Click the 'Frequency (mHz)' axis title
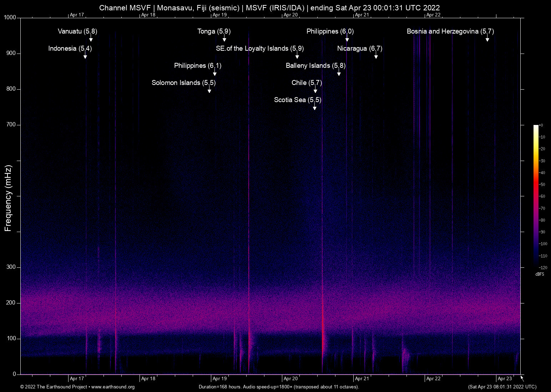551x392 pixels. click(8, 198)
